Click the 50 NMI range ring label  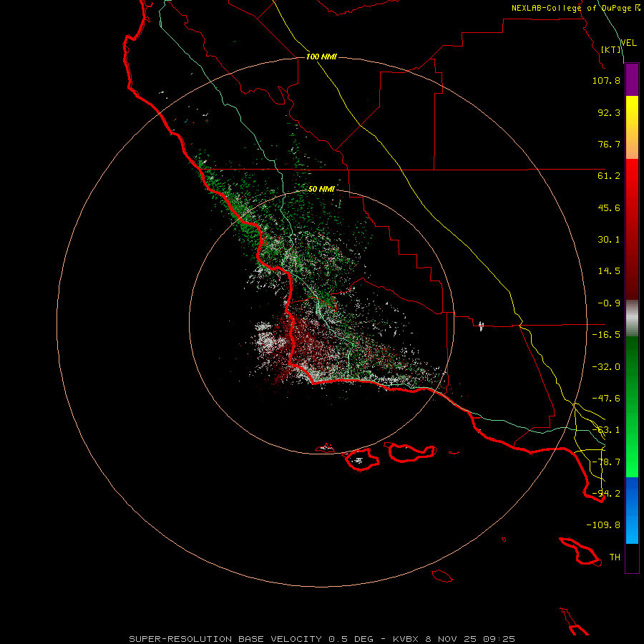[321, 189]
